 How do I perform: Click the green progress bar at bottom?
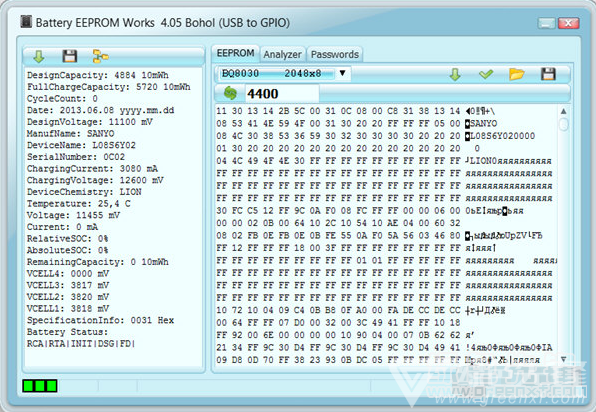pyautogui.click(x=40, y=386)
